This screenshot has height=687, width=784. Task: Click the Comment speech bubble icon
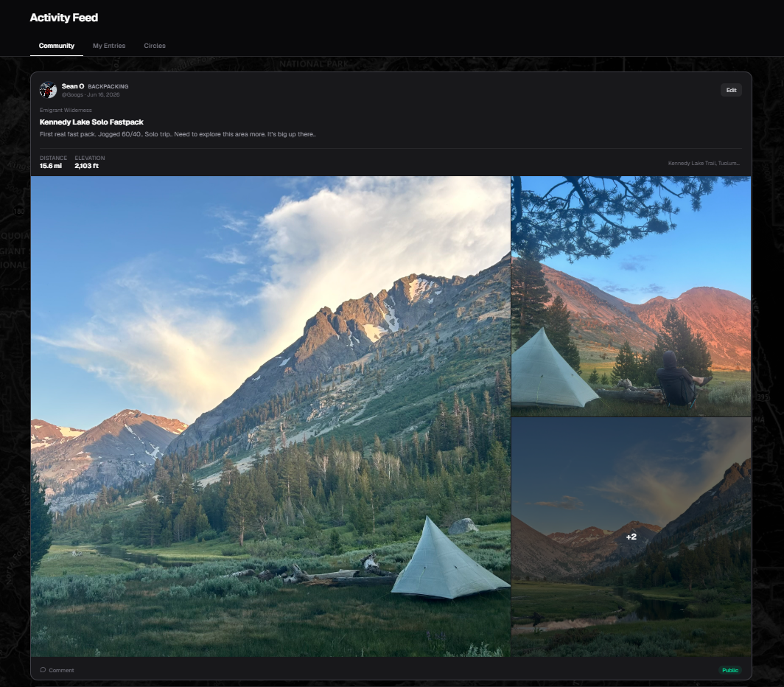click(43, 670)
